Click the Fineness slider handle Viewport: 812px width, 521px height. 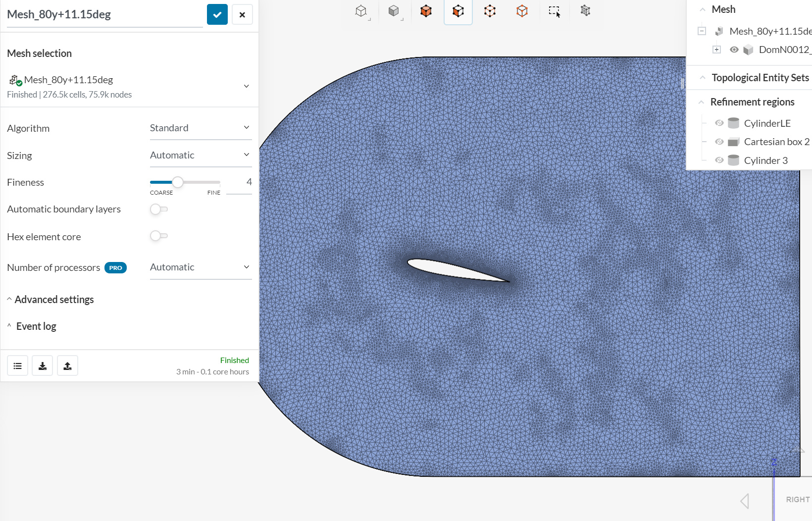tap(178, 182)
